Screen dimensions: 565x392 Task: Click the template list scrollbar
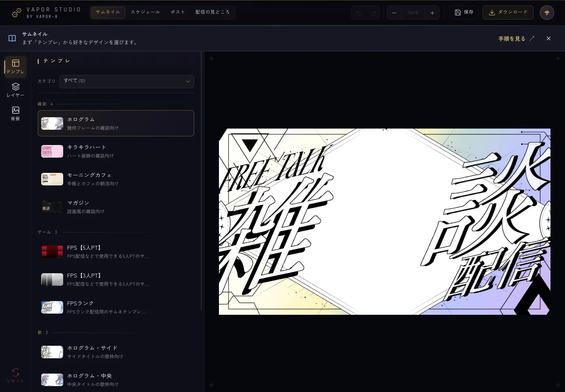click(x=201, y=181)
